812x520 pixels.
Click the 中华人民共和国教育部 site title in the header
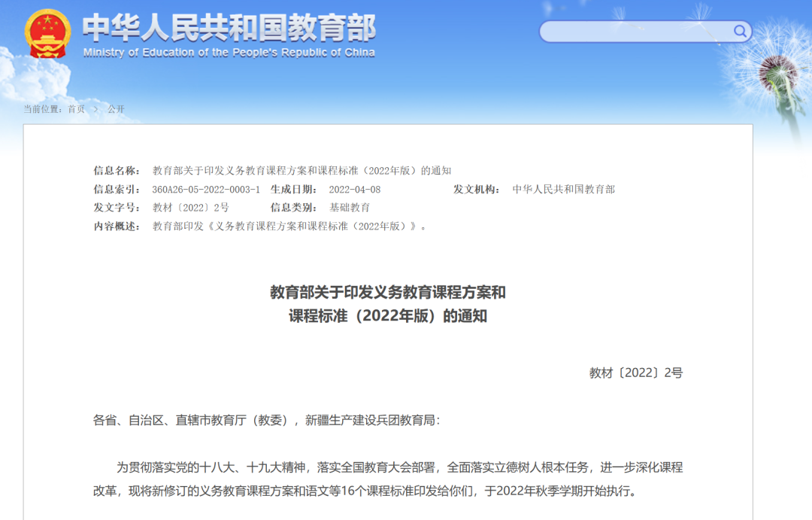[229, 27]
